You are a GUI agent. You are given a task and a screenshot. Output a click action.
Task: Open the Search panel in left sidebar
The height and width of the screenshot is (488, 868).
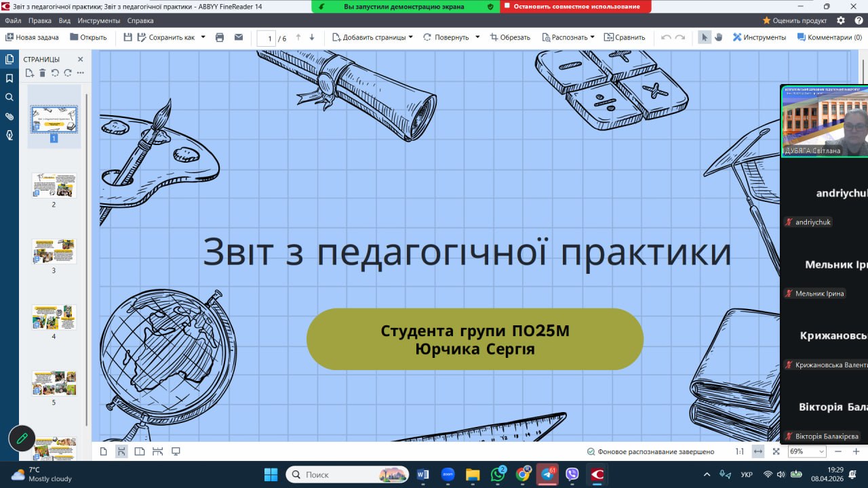(x=9, y=98)
